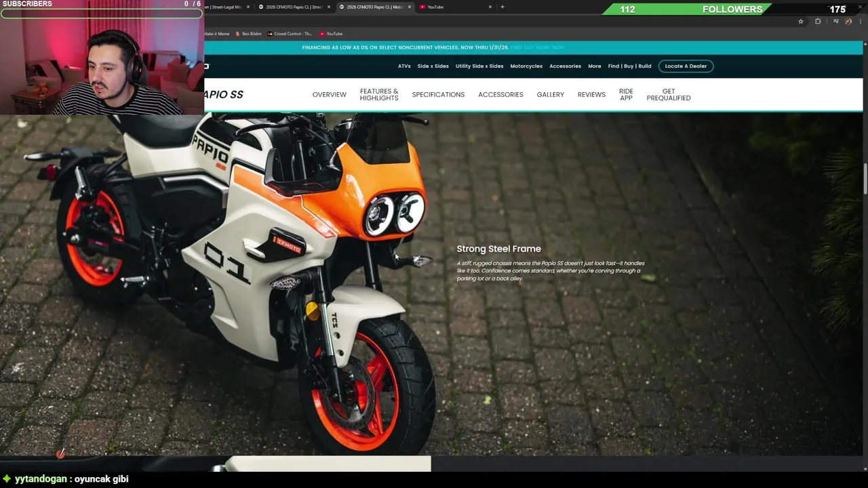Viewport: 868px width, 488px height.
Task: Go to the Gallery section
Action: (x=550, y=94)
